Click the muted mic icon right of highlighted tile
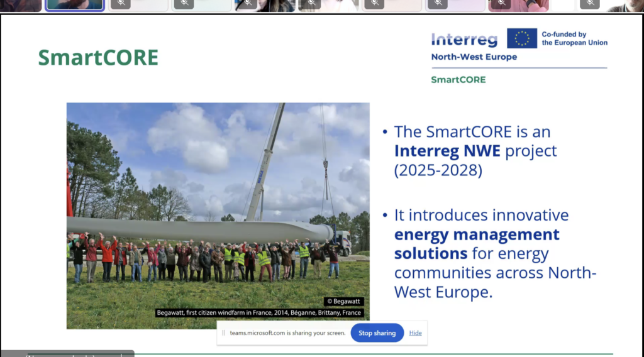This screenshot has height=357, width=644. (x=120, y=4)
